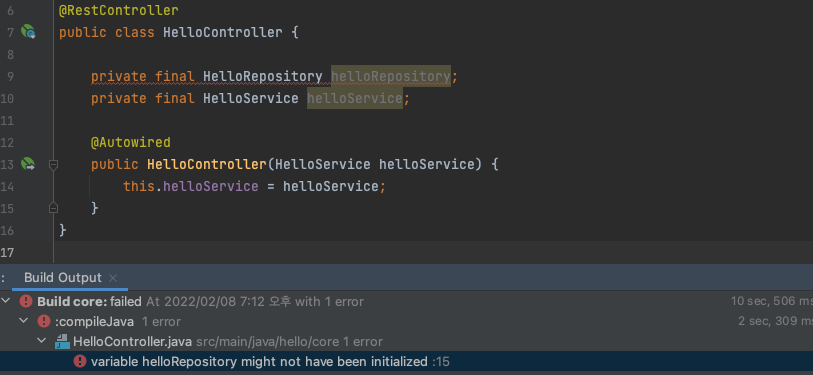This screenshot has height=375, width=813.
Task: Click the error icon beside the helloRepository message
Action: pos(80,362)
